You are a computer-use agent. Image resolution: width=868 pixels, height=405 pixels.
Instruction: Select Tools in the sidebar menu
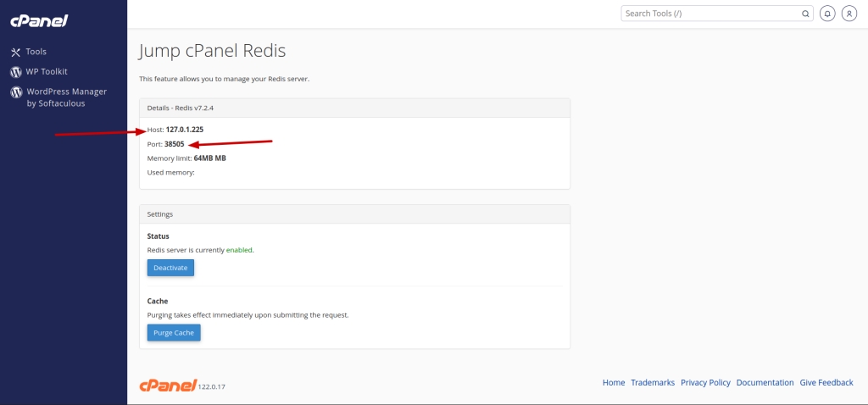click(x=36, y=52)
